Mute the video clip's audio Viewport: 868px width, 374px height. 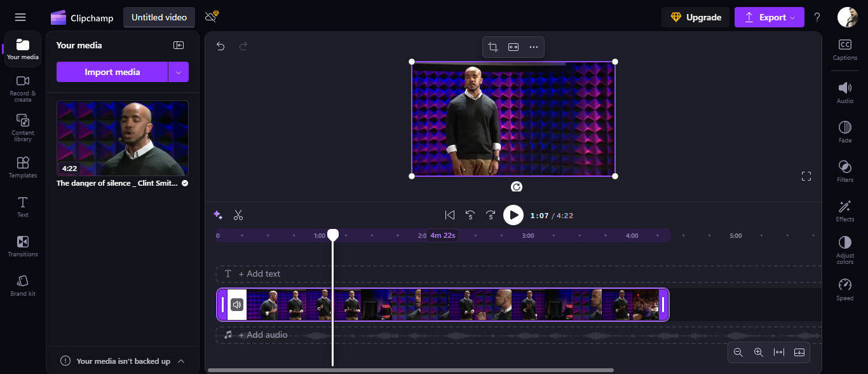point(236,304)
